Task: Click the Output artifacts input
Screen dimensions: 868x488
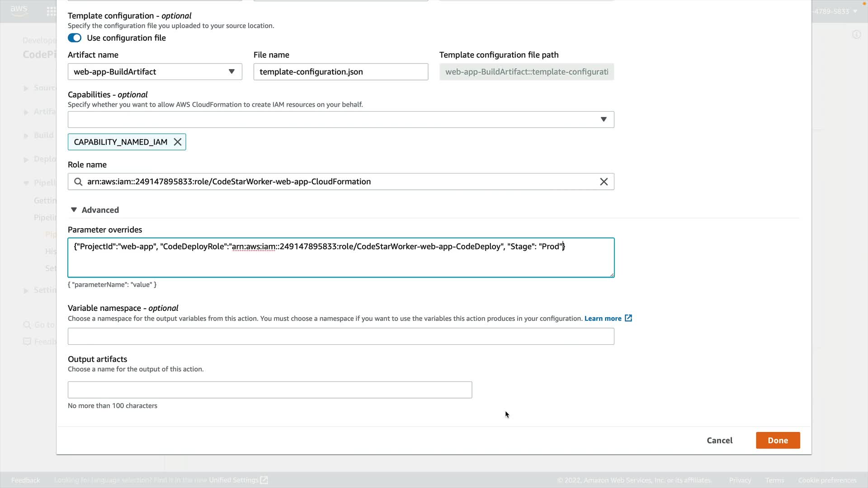Action: pos(269,390)
